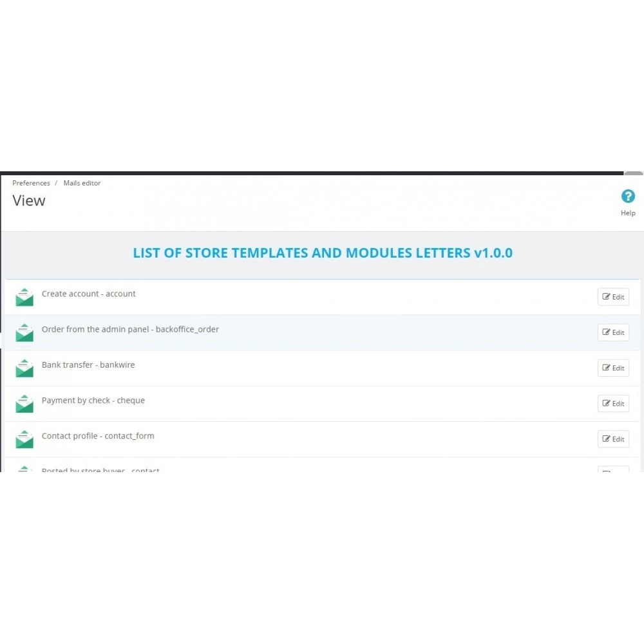This screenshot has width=644, height=644.
Task: Edit the Bank transfer bankwire template
Action: coord(613,368)
